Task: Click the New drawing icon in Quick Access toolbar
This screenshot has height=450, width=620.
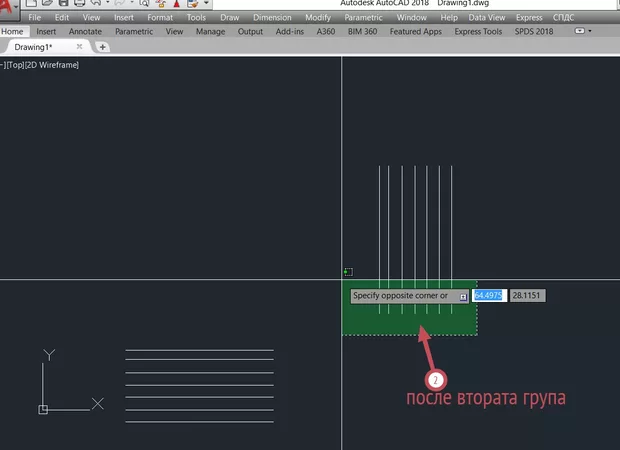Action: click(x=32, y=3)
